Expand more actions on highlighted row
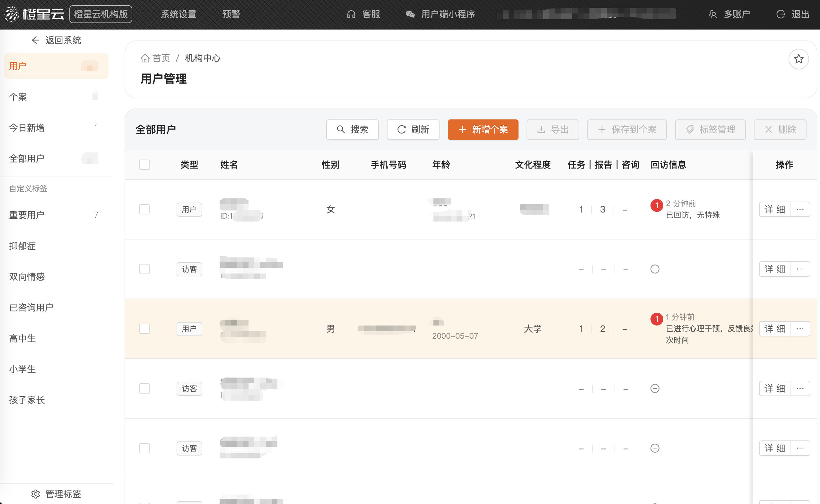820x504 pixels. (x=800, y=329)
